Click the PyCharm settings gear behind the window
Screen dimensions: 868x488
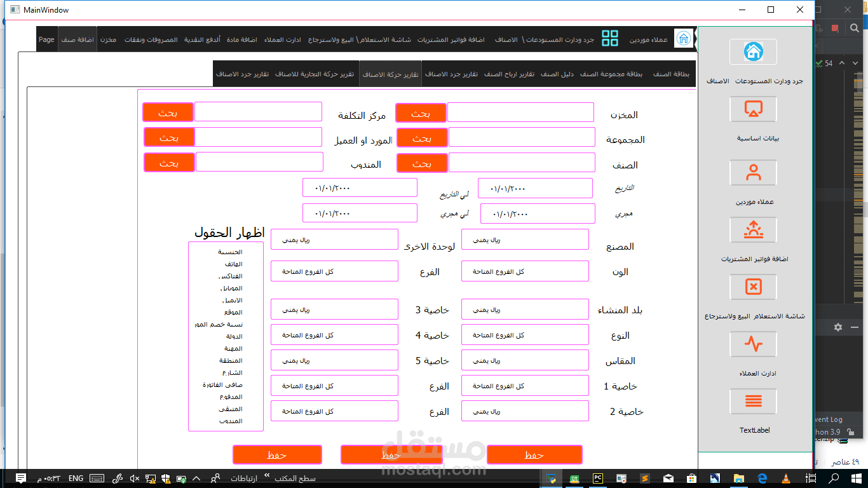[838, 327]
